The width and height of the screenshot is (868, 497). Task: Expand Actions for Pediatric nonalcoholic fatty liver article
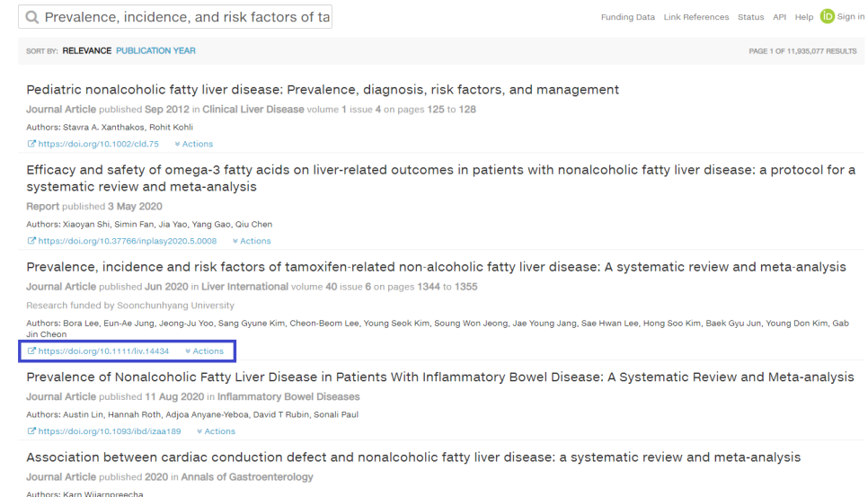193,144
